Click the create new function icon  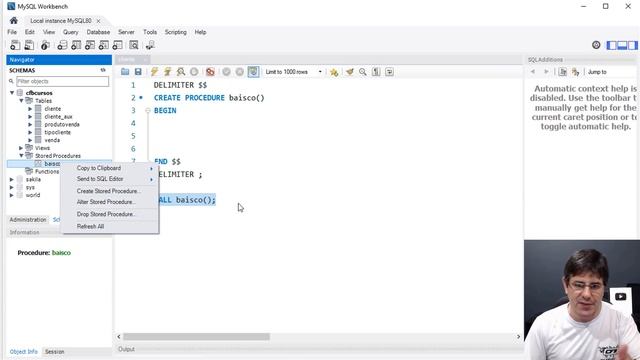[118, 45]
